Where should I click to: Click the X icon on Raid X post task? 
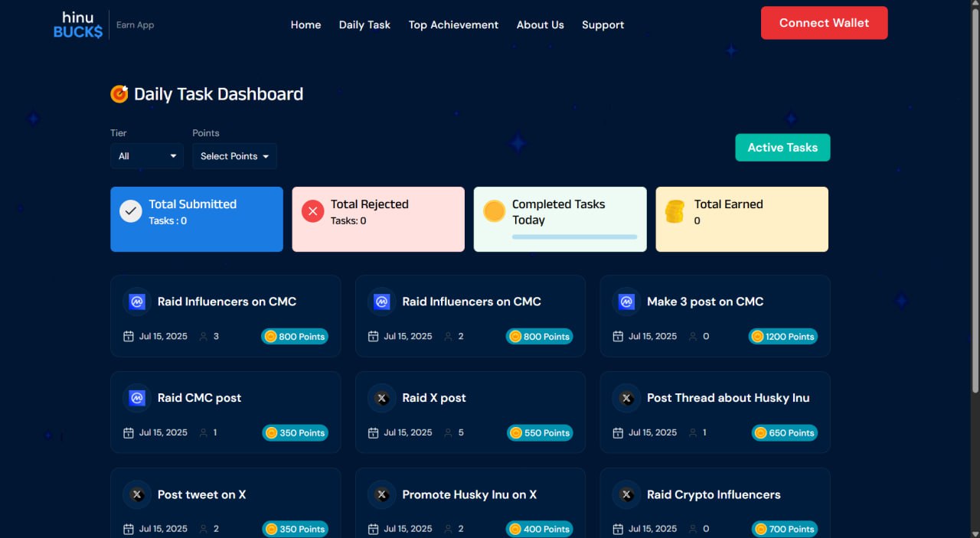pos(381,398)
